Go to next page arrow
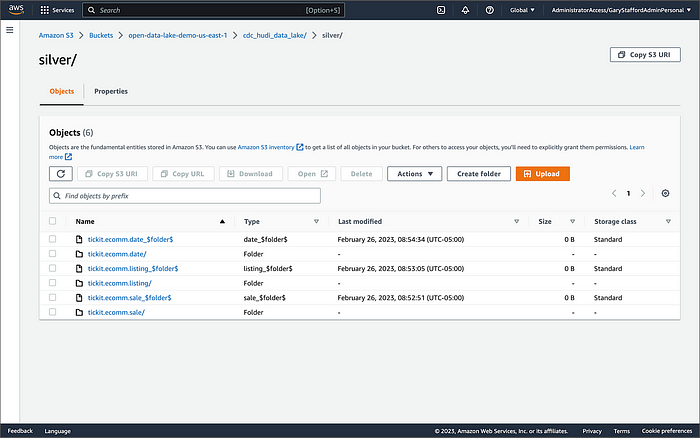Image resolution: width=700 pixels, height=438 pixels. (643, 193)
